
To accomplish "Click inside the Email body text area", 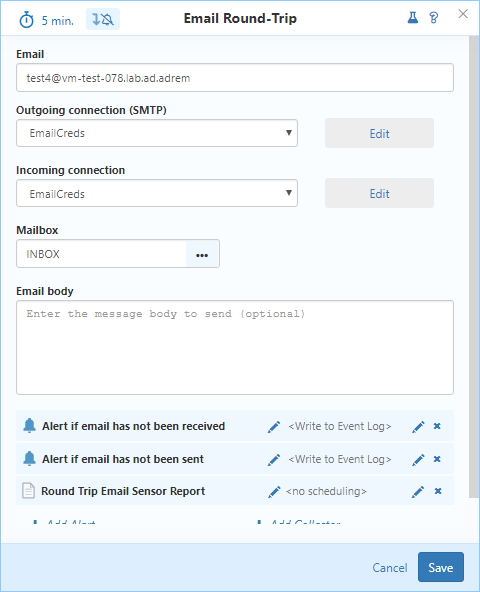I will (235, 347).
